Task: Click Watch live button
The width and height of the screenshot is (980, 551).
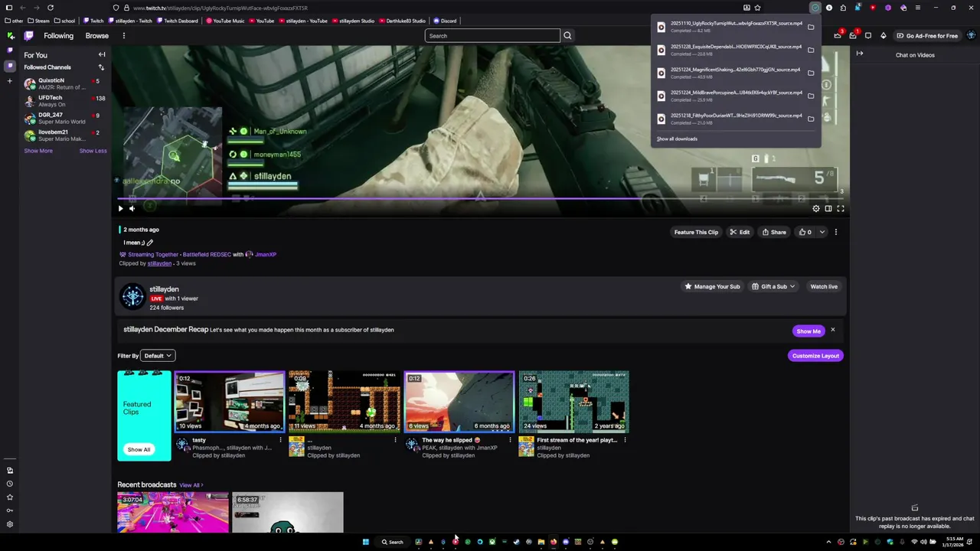Action: 824,286
